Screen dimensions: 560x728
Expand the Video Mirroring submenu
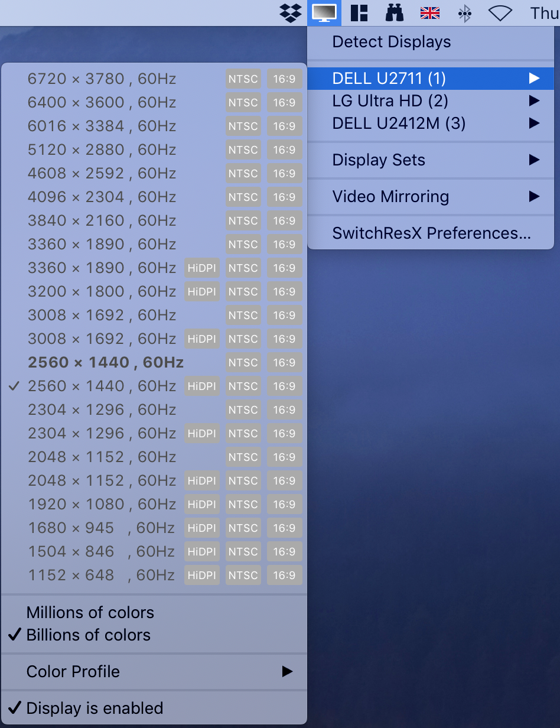point(431,197)
